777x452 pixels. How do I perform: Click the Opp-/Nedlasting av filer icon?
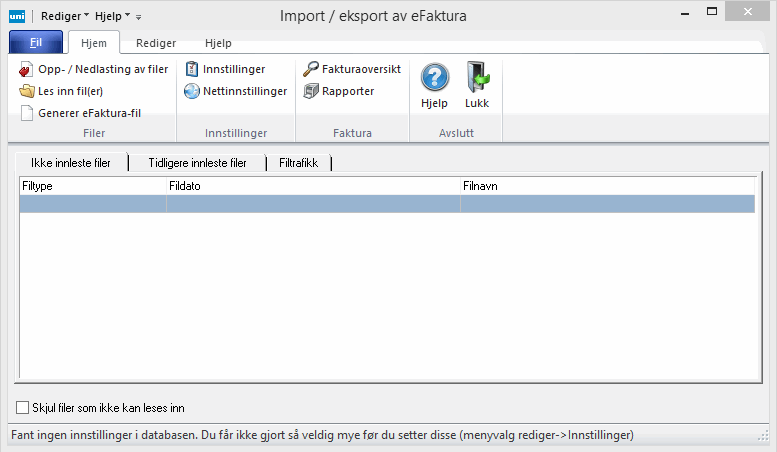pos(27,69)
